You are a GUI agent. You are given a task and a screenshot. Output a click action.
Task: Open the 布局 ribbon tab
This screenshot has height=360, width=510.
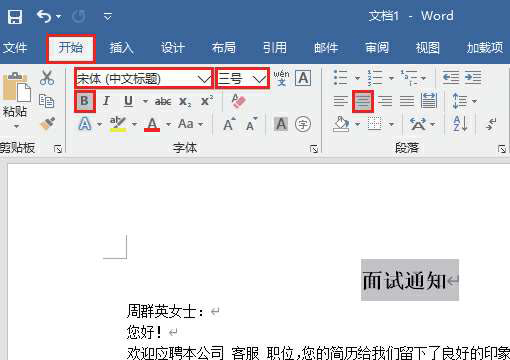tap(224, 48)
